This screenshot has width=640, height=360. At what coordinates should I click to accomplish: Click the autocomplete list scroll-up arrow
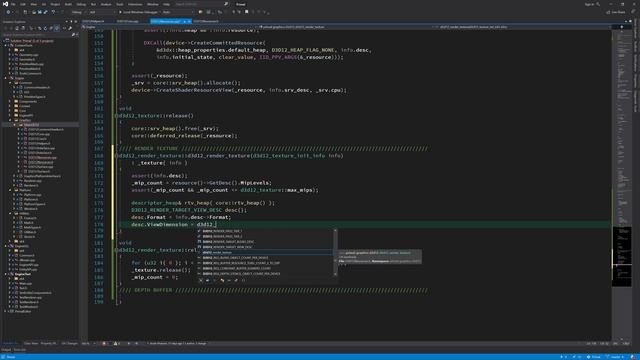(336, 231)
